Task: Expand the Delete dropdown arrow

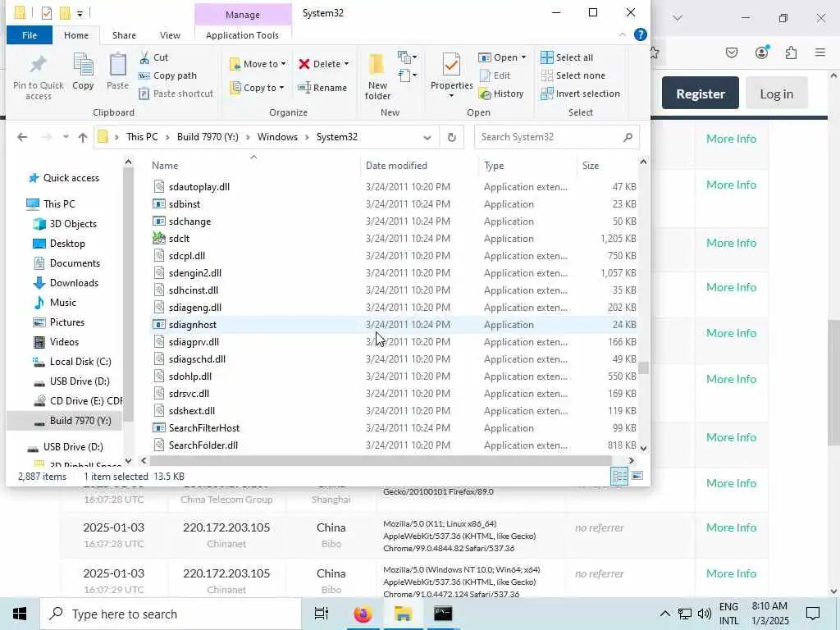Action: 347,64
